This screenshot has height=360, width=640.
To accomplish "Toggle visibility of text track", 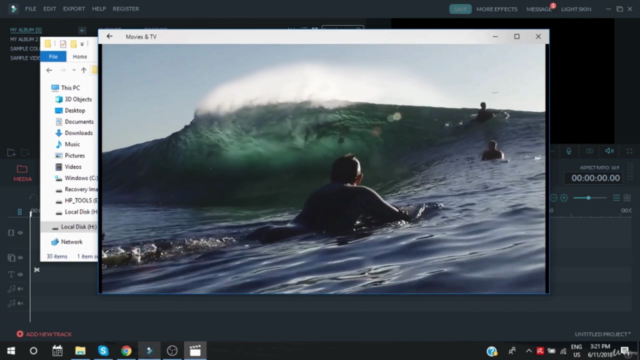I will click(20, 275).
